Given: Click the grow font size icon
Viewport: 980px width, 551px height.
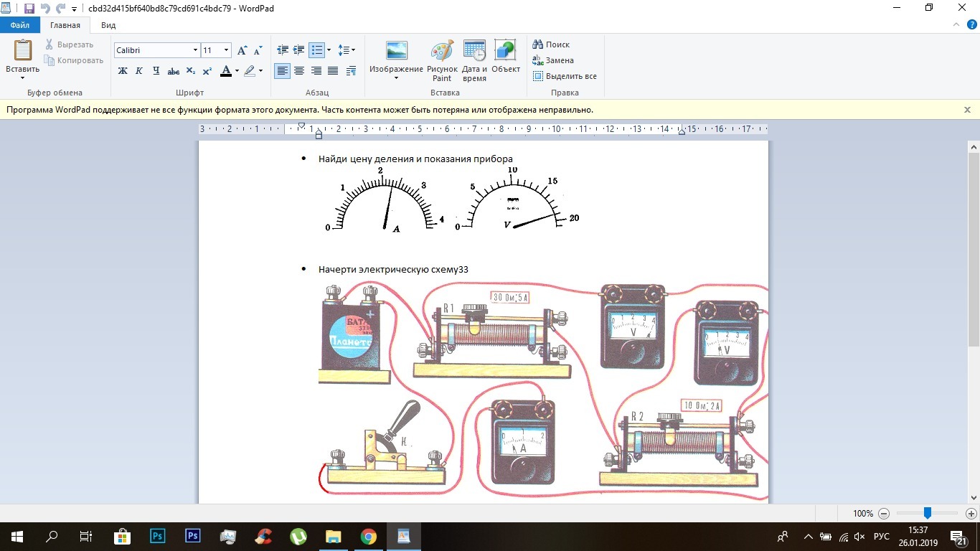Looking at the screenshot, I should [x=242, y=50].
